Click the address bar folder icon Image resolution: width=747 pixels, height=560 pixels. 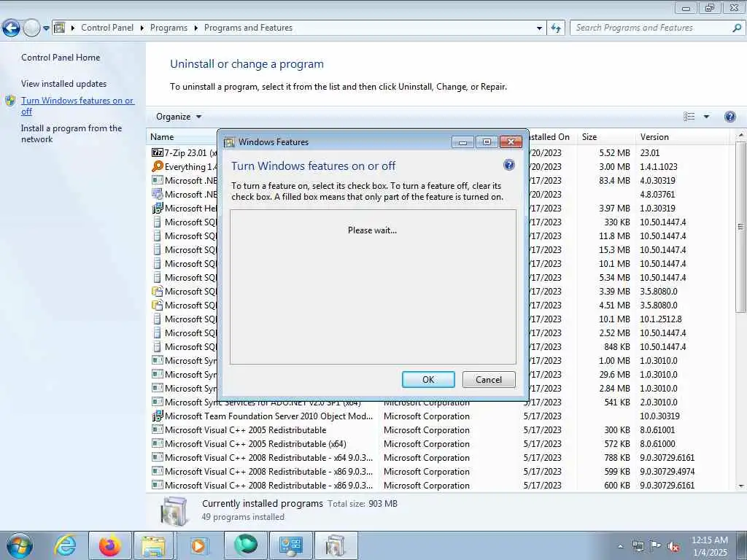coord(59,28)
